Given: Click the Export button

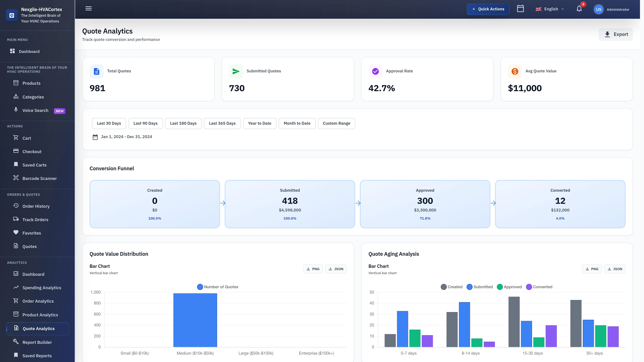Looking at the screenshot, I should 616,34.
